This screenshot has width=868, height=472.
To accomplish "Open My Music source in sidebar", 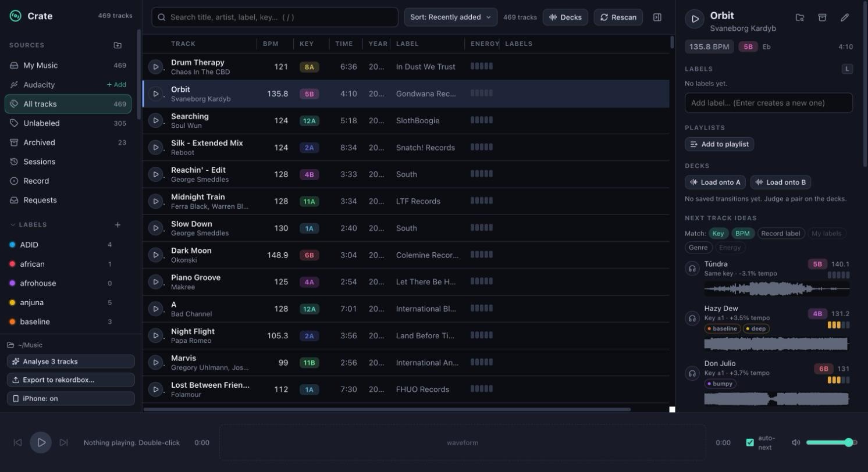I will pos(68,66).
